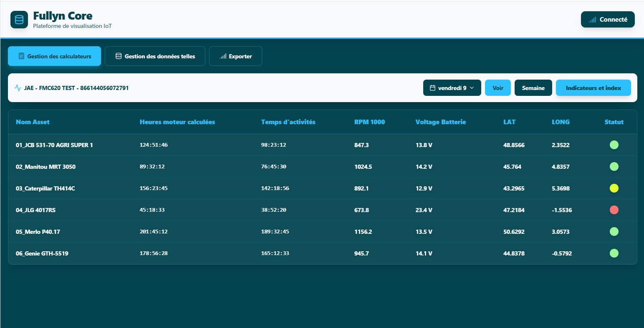
Task: Open Gestion des données telles tab
Action: pyautogui.click(x=155, y=56)
